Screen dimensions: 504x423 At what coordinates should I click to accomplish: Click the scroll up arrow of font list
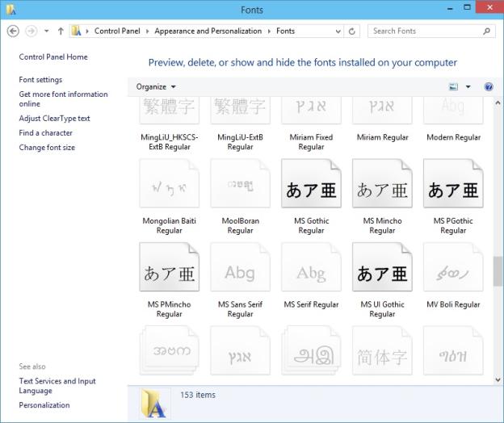498,103
